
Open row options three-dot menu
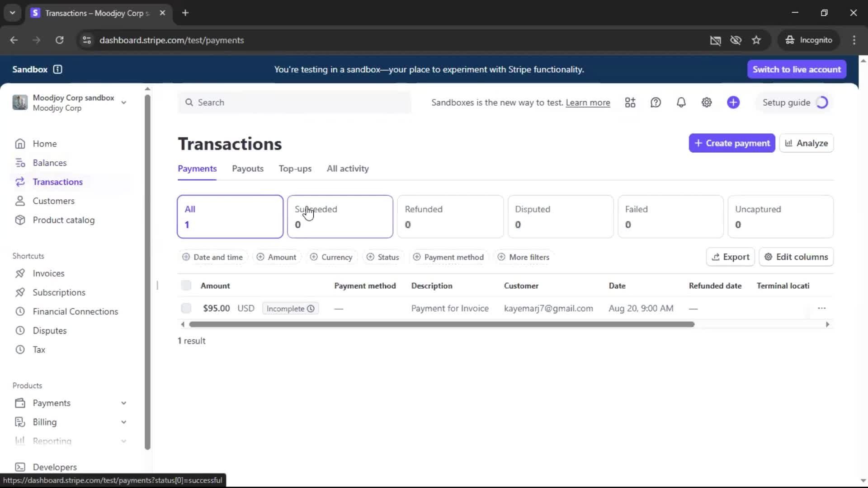click(821, 308)
